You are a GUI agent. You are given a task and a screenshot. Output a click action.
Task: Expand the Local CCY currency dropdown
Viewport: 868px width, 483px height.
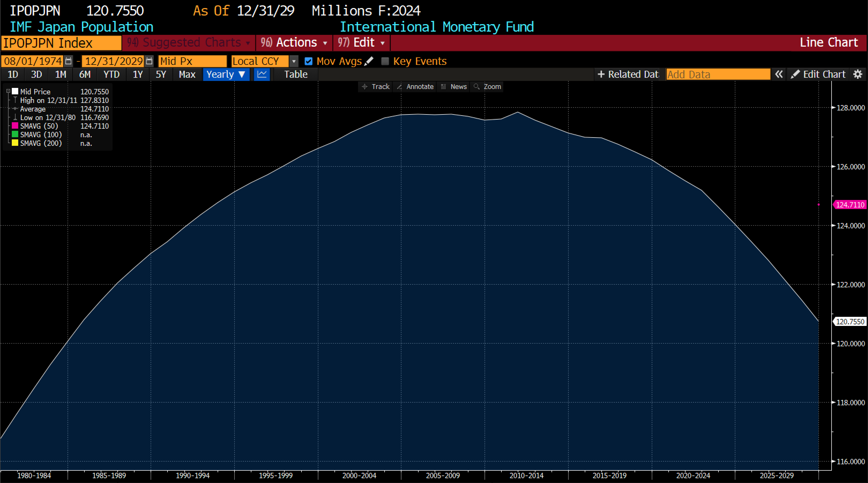click(294, 61)
